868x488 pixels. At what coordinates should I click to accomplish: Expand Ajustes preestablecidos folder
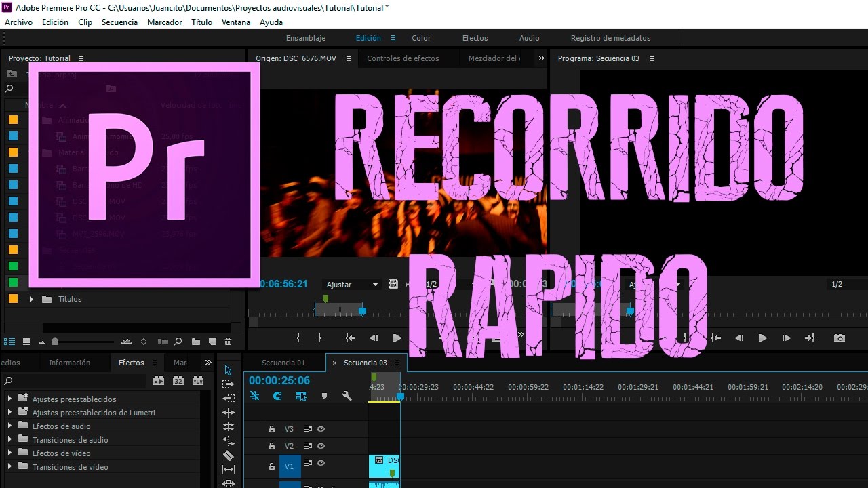coord(9,399)
